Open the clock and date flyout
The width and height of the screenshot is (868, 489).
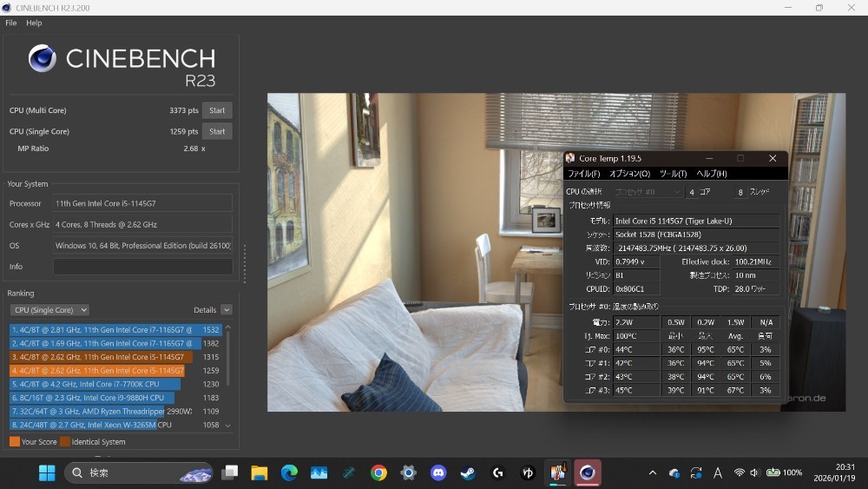point(834,472)
